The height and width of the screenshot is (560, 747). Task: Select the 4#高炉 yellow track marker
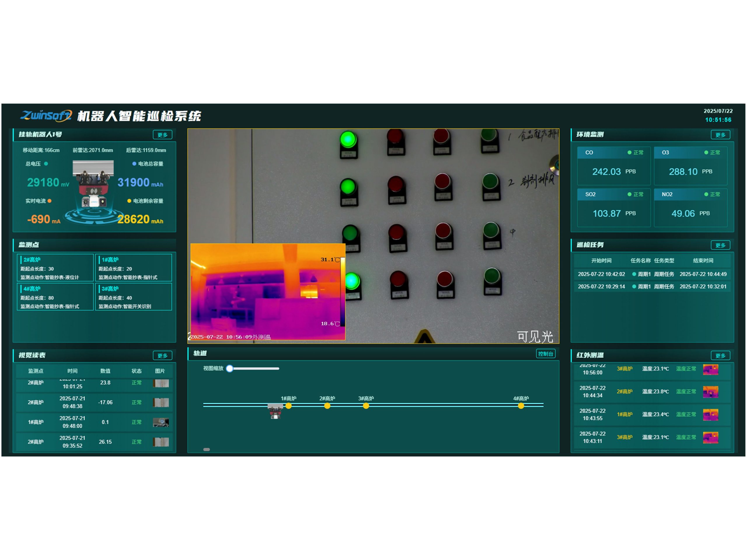pos(521,406)
